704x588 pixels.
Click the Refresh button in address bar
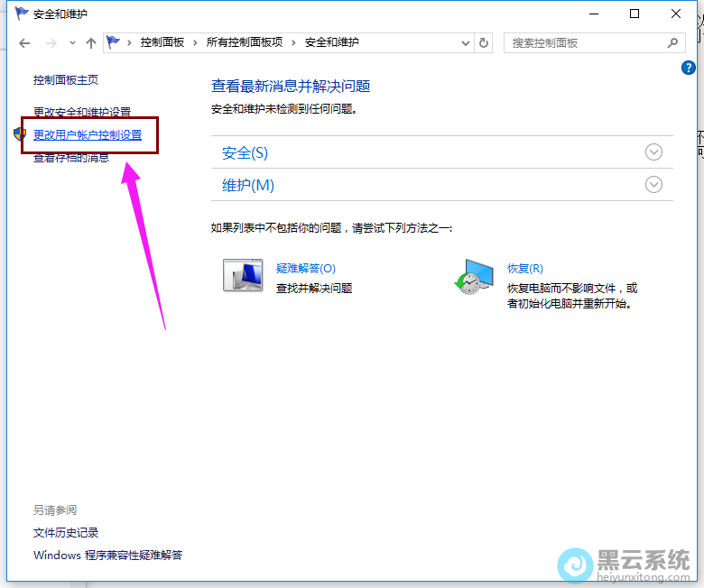tap(485, 42)
